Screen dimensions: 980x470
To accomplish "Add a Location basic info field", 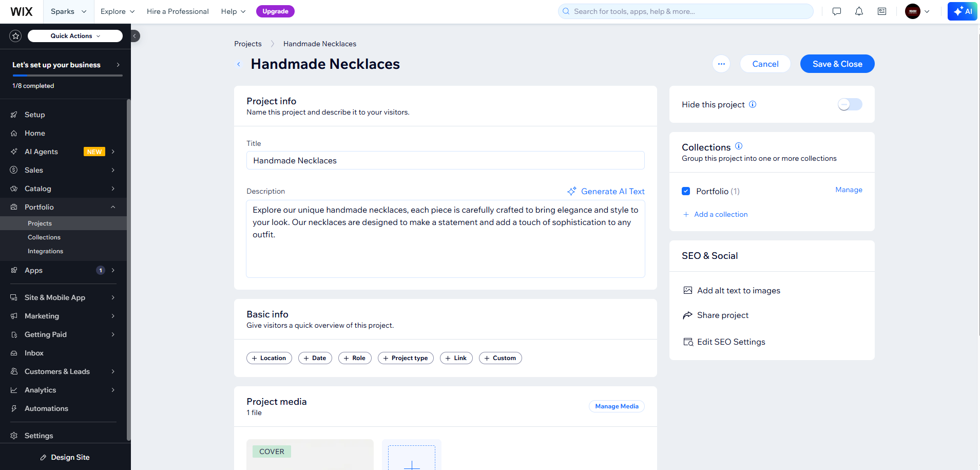I will [269, 358].
